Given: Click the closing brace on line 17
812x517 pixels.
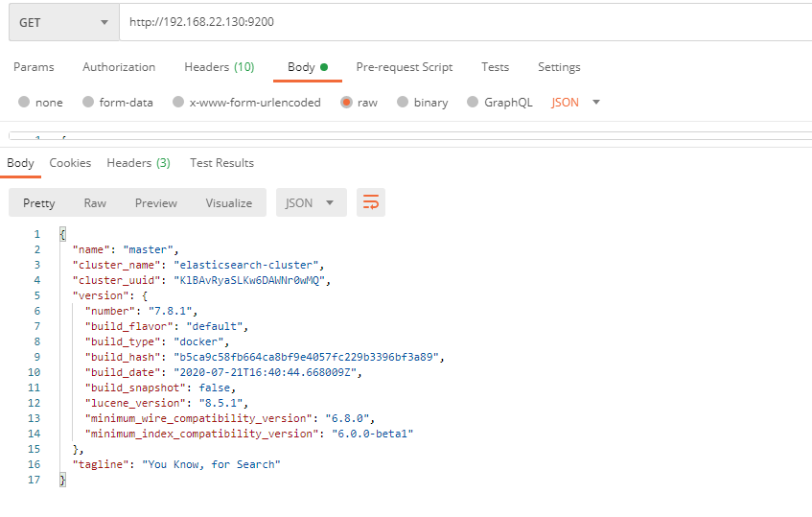Looking at the screenshot, I should 62,480.
